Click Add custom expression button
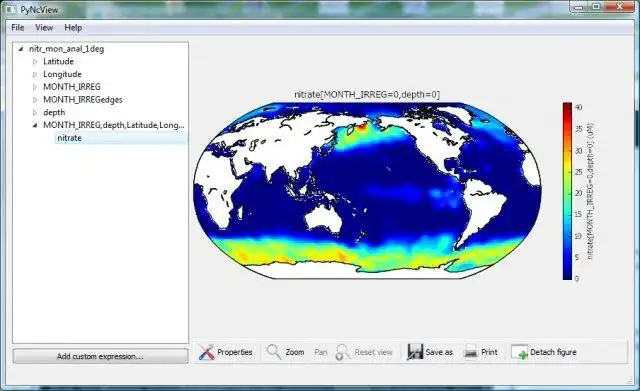 (x=100, y=356)
